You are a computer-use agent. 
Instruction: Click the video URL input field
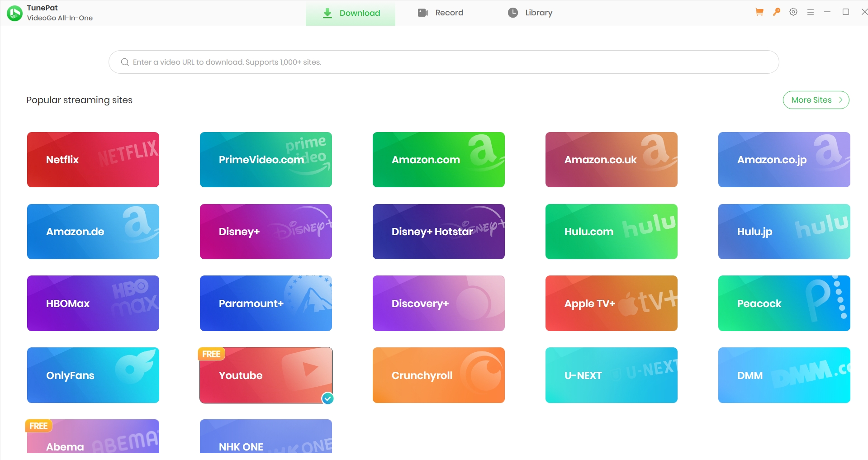coord(443,62)
